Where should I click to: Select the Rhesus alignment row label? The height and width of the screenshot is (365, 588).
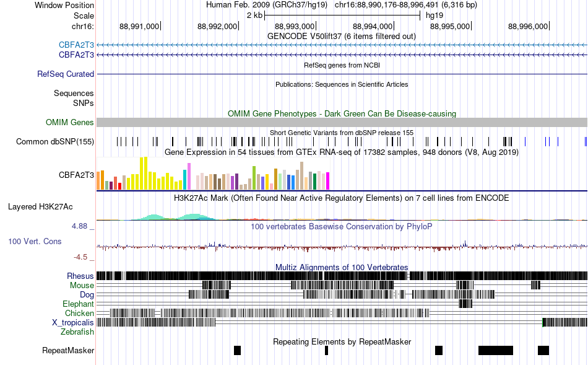pos(80,276)
